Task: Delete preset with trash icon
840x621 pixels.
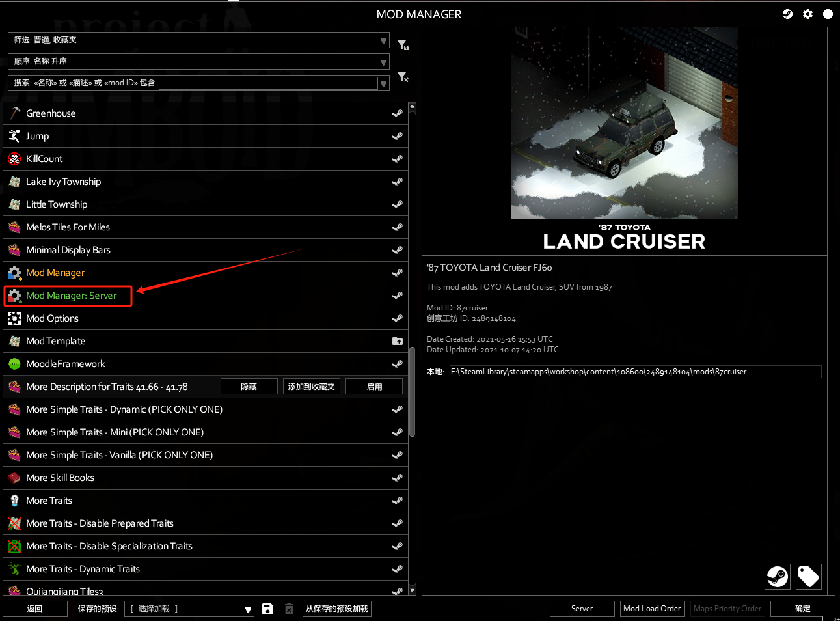Action: pyautogui.click(x=289, y=609)
